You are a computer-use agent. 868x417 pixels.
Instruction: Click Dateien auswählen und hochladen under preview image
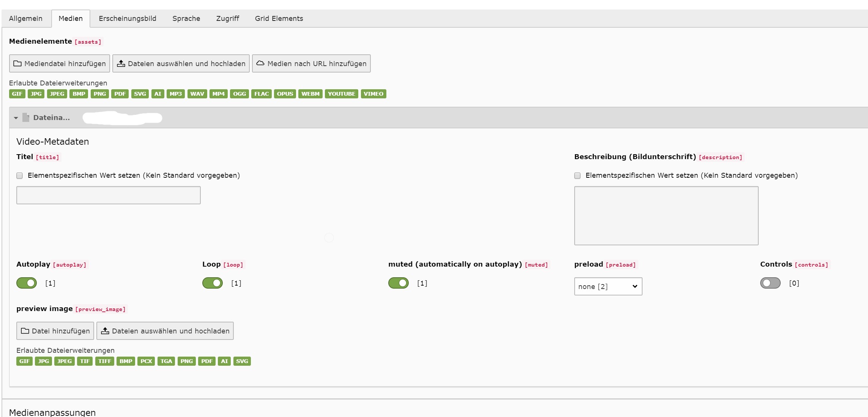click(165, 331)
